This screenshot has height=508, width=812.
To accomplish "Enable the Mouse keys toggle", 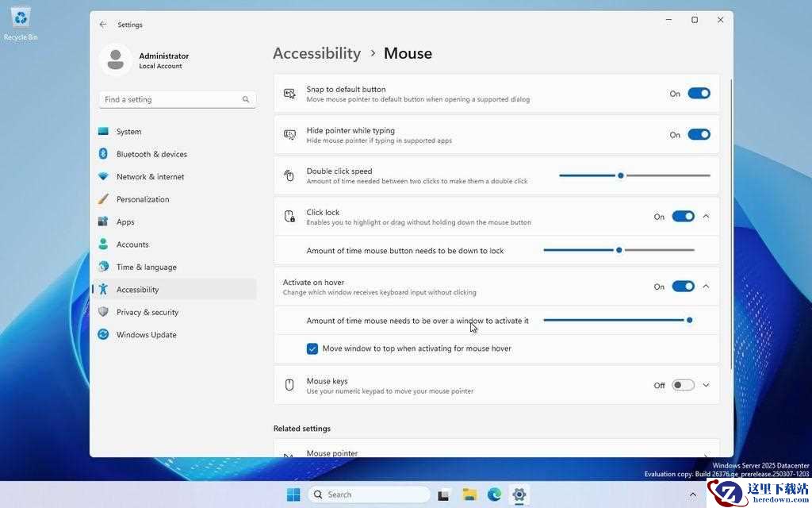I will point(683,385).
